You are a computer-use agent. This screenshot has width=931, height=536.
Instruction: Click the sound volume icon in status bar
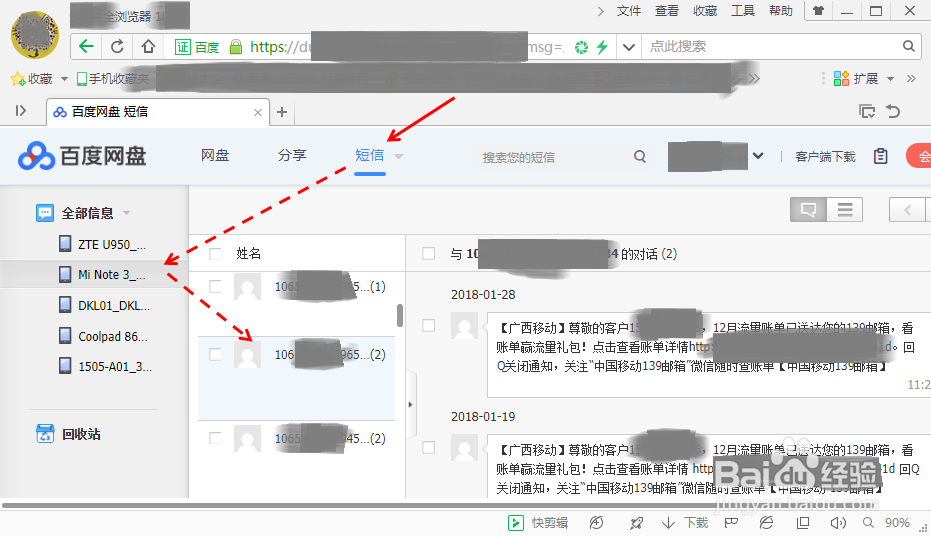click(x=838, y=522)
